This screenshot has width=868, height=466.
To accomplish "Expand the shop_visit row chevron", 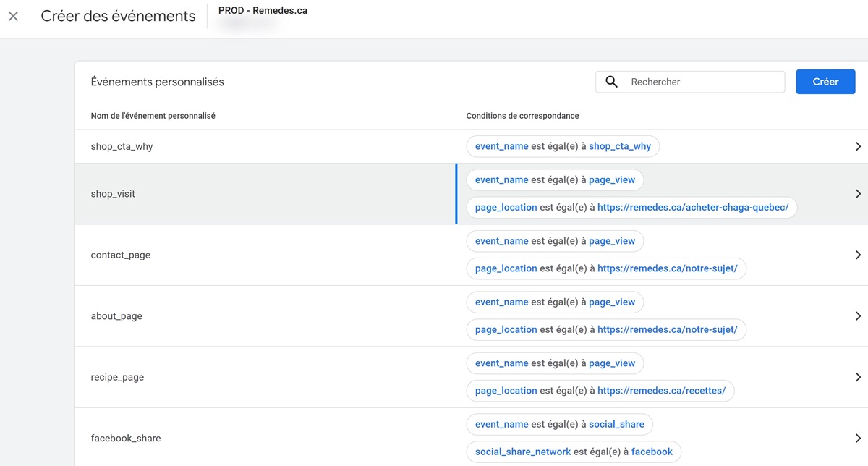I will click(x=858, y=194).
